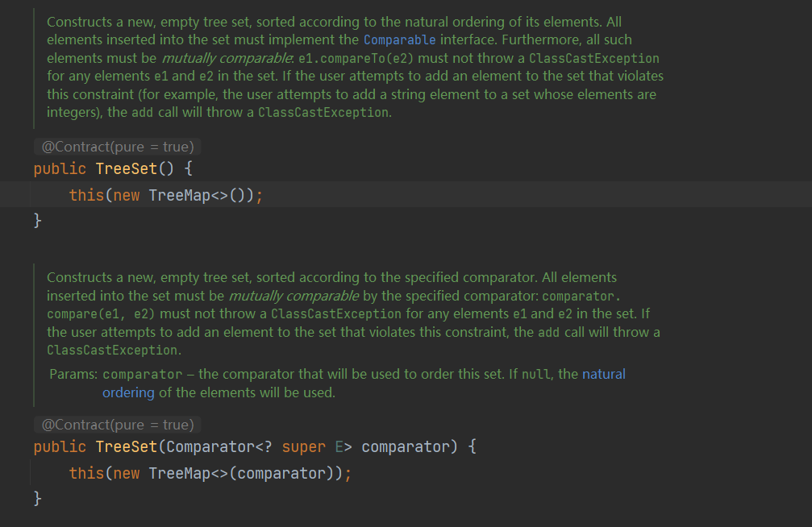Viewport: 812px width, 527px height.
Task: Click the 'public' keyword of the no-arg constructor
Action: tap(60, 169)
